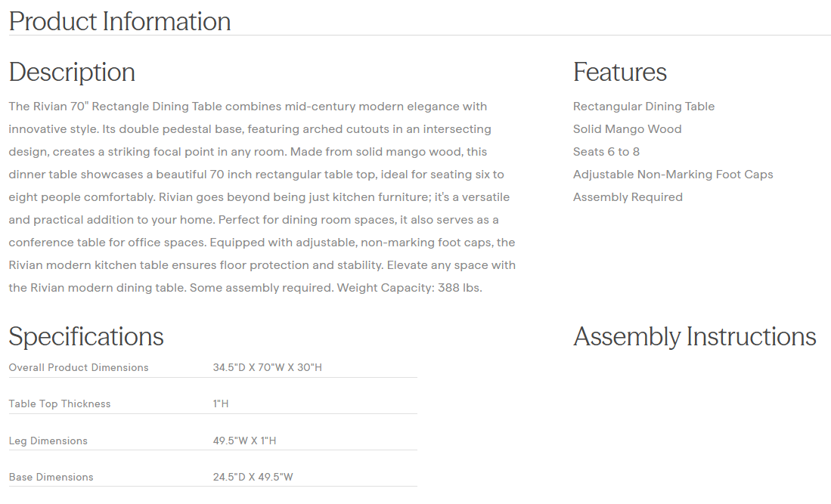Click the 34.5"D X 70"W X 30"H value

(x=268, y=368)
